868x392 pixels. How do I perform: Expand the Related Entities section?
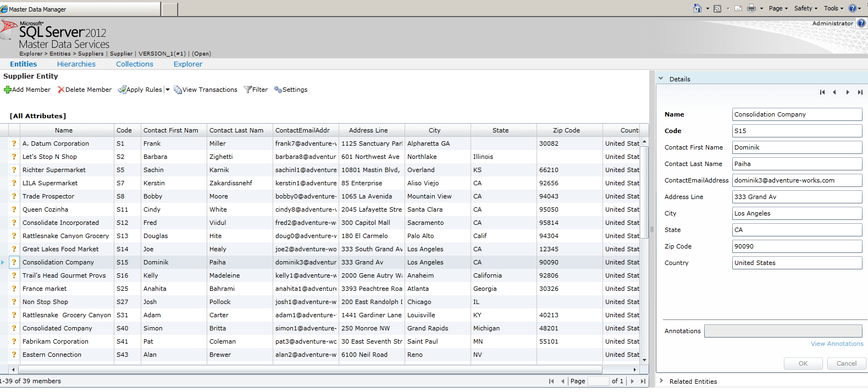tap(661, 381)
